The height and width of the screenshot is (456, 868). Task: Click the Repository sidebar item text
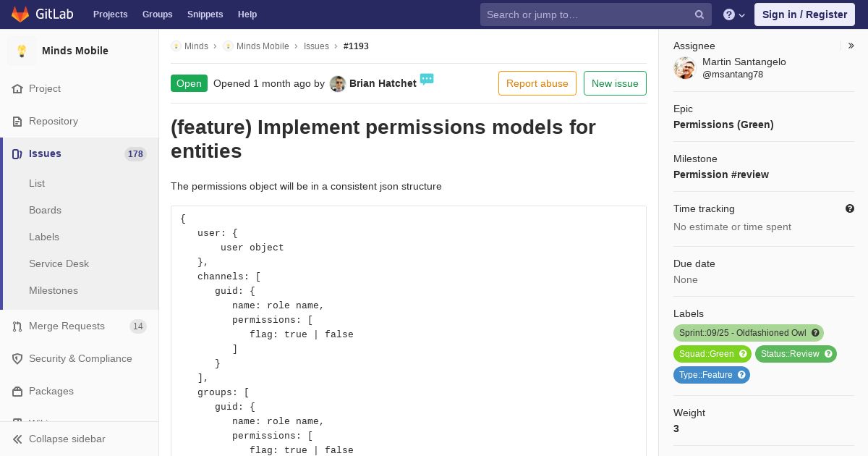54,121
